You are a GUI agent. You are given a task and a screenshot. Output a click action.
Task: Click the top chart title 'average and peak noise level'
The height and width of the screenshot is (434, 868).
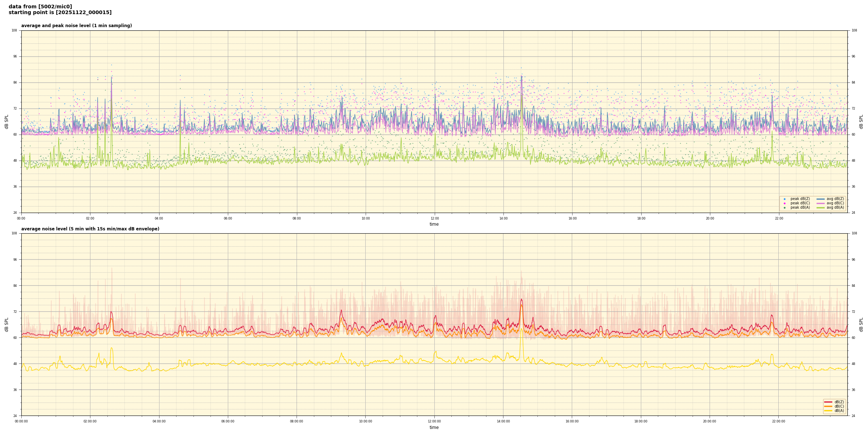76,26
